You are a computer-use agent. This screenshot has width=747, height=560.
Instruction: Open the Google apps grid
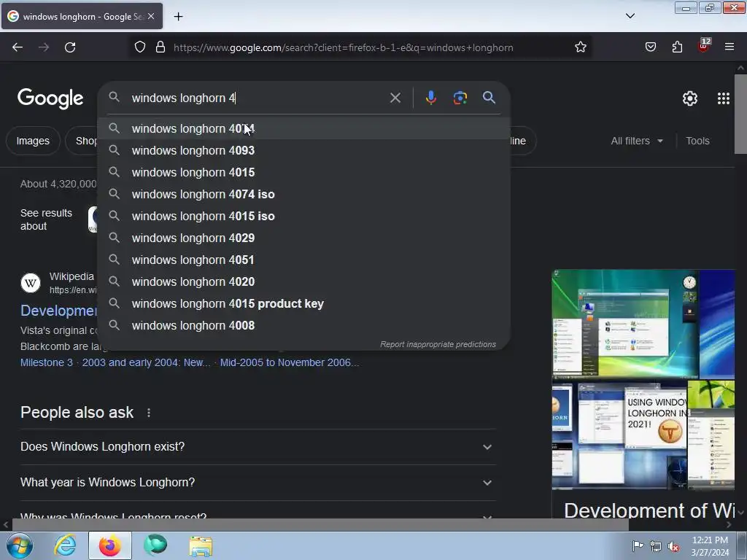723,98
